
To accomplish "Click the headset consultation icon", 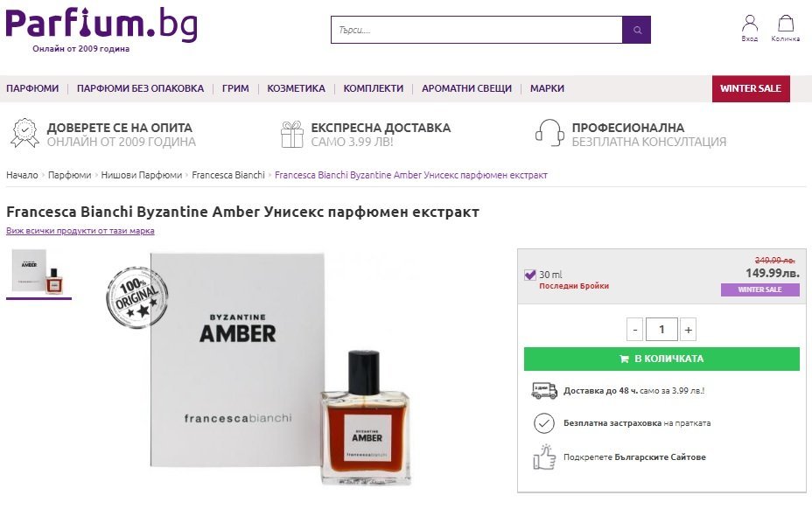I will [x=549, y=133].
